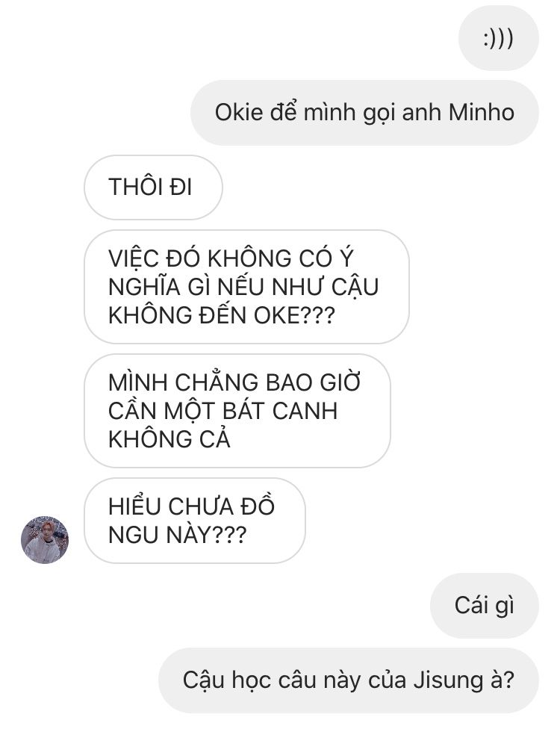Viewport: 560px width, 729px height.
Task: Select the 'MÌNH CHẲNG BAO GIỜ' message bubble
Action: coord(237,411)
